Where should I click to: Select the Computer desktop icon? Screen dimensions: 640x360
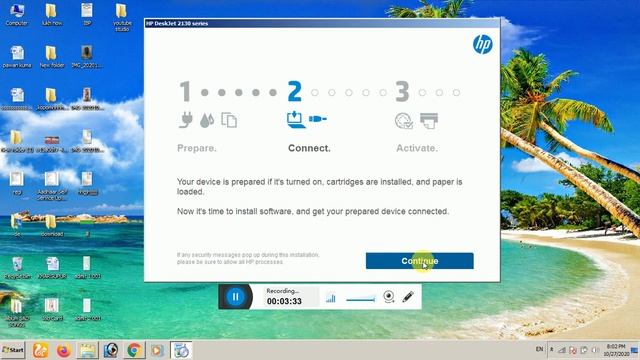pyautogui.click(x=16, y=14)
